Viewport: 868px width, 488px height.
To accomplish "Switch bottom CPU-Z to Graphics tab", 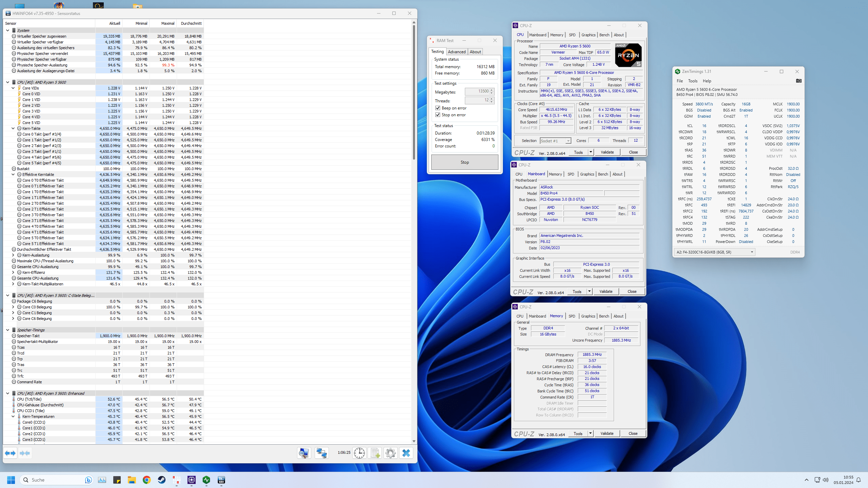I will point(588,316).
